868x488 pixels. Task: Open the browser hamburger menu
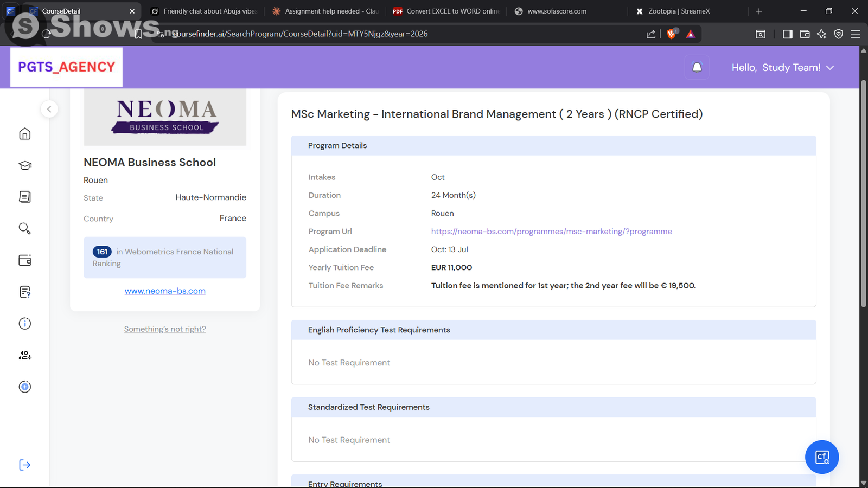coord(856,34)
